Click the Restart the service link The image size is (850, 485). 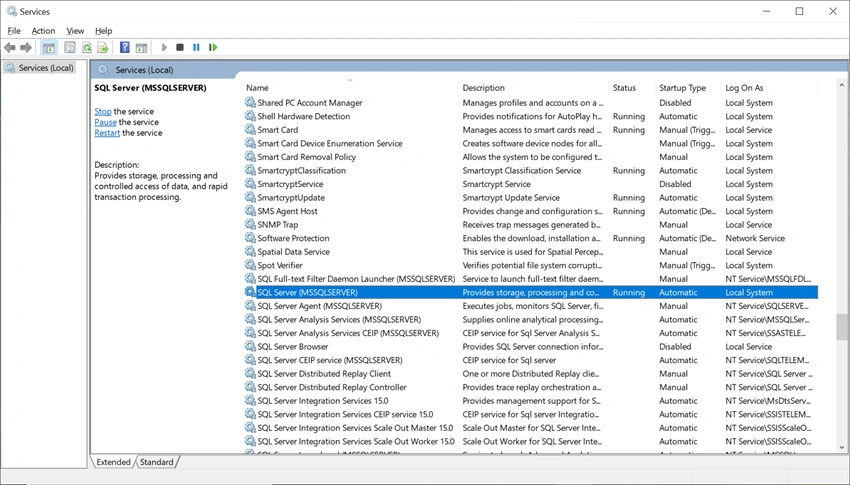[107, 133]
